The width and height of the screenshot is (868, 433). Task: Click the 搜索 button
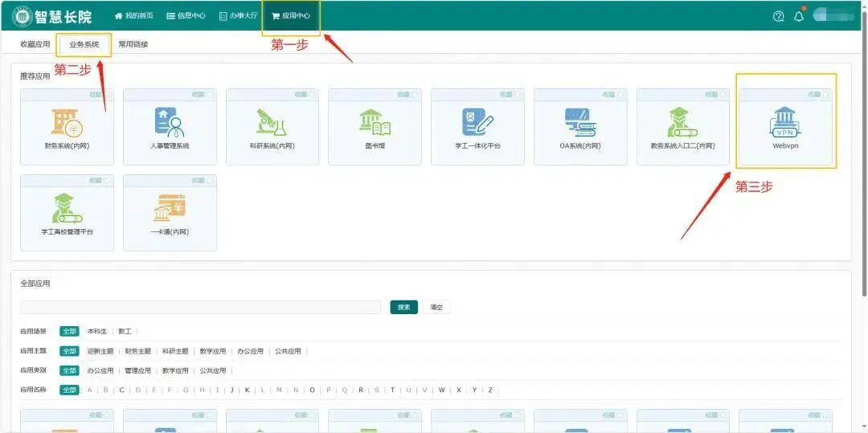[403, 308]
